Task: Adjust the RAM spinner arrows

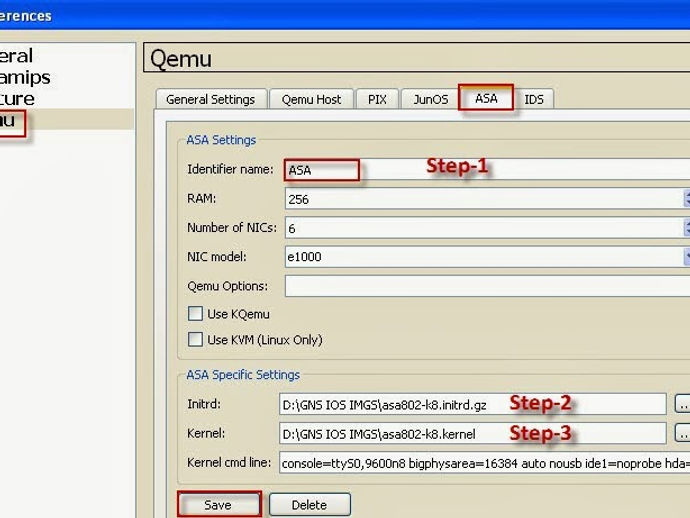Action: click(x=687, y=198)
